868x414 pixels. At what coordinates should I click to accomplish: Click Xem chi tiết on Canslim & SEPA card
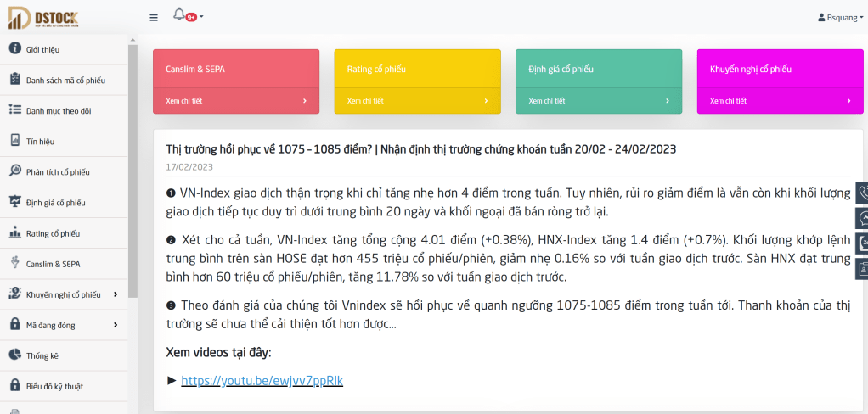[235, 101]
